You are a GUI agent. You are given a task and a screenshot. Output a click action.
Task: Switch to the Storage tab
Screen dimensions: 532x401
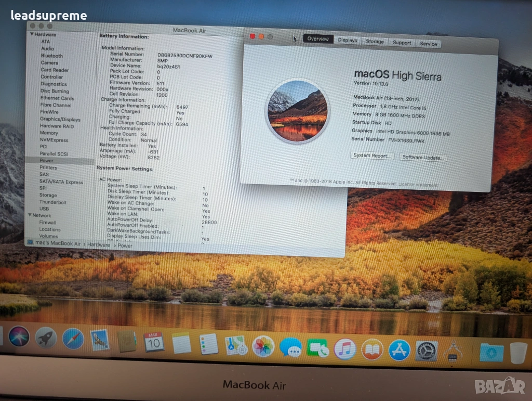(x=375, y=42)
